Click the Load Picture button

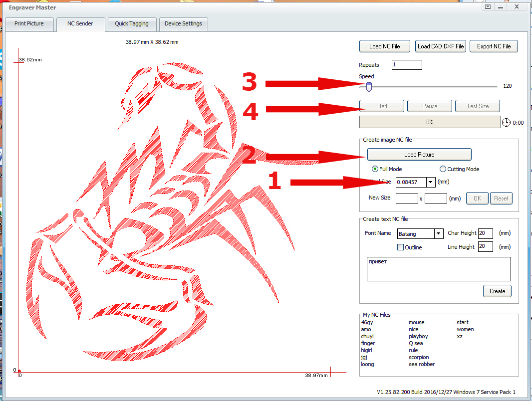tap(419, 155)
